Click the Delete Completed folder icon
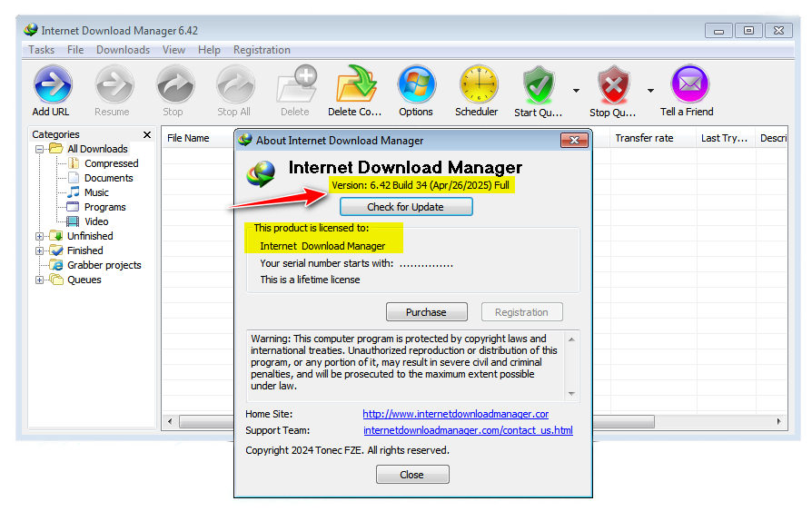 point(356,84)
